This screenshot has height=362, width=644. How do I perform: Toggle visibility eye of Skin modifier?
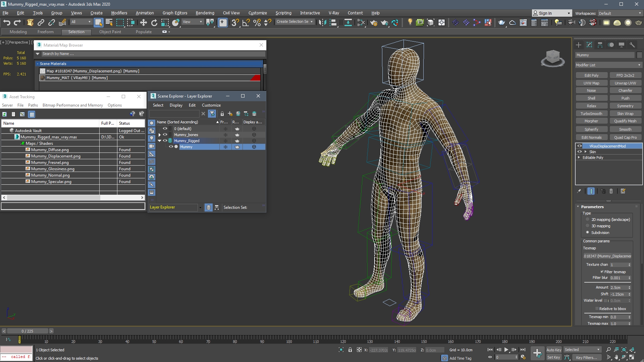(579, 152)
